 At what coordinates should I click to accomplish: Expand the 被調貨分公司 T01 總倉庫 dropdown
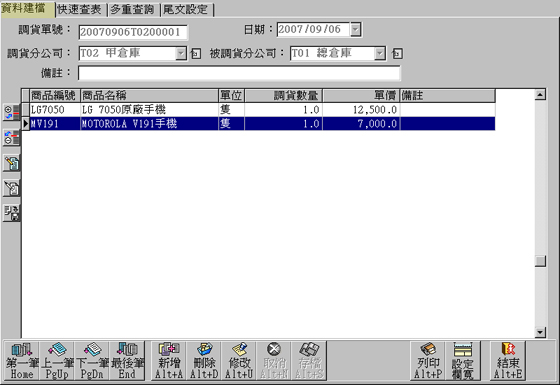click(x=380, y=54)
